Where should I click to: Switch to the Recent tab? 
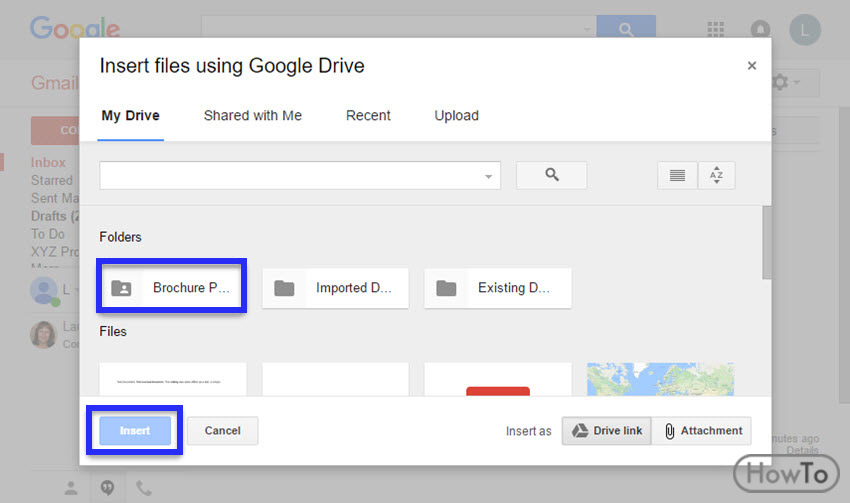pos(368,116)
